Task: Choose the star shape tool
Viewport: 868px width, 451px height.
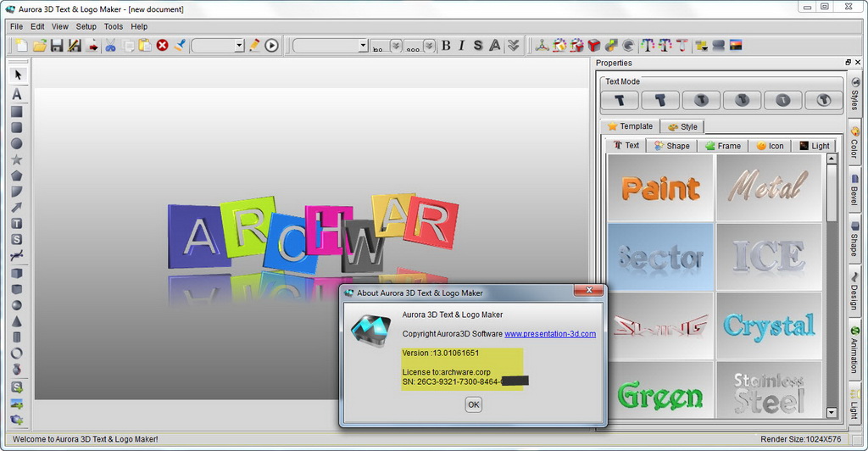Action: tap(17, 159)
